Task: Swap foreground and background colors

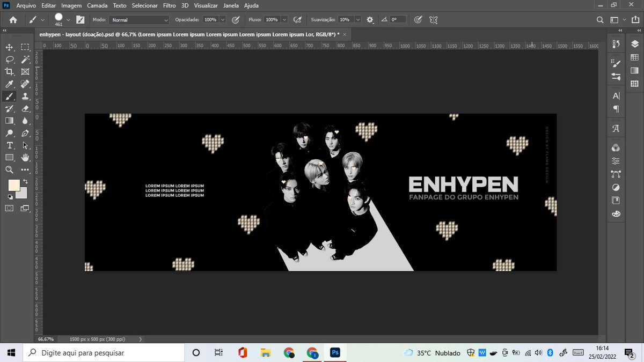Action: click(25, 182)
